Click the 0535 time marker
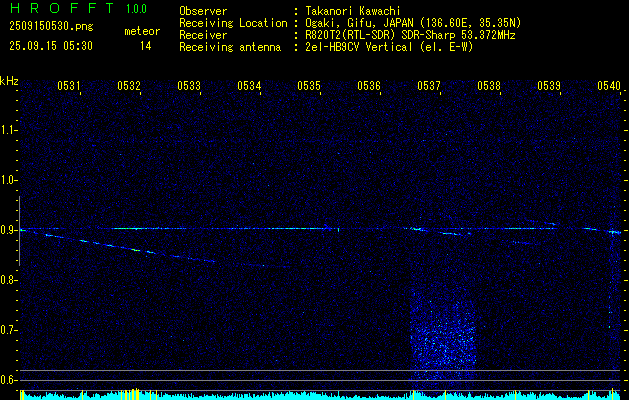 coord(309,85)
